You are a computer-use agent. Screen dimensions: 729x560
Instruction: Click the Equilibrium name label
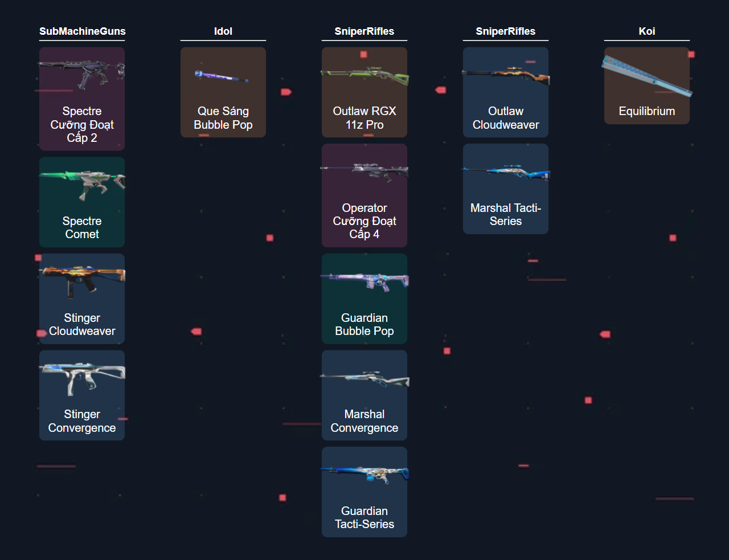coord(647,111)
